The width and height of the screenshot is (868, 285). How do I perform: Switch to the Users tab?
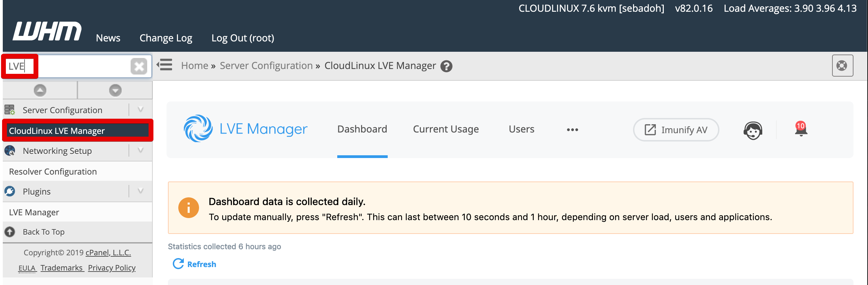tap(521, 129)
